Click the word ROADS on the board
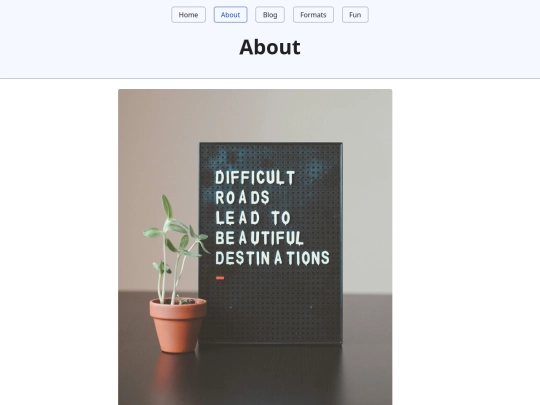 pyautogui.click(x=242, y=198)
